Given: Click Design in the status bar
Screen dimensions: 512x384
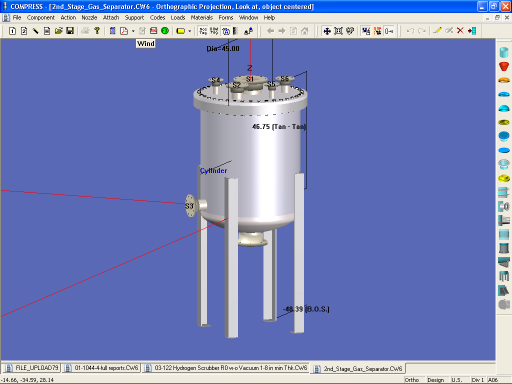Looking at the screenshot, I should 436,380.
